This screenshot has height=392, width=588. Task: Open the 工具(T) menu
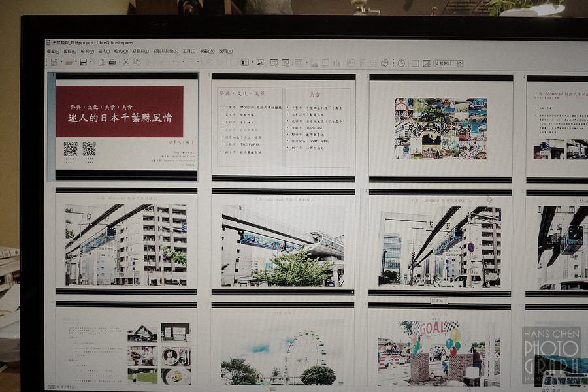189,51
